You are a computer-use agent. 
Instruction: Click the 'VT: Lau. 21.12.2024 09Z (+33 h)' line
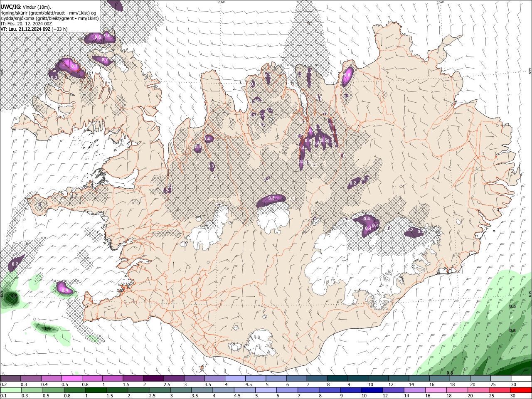point(34,29)
